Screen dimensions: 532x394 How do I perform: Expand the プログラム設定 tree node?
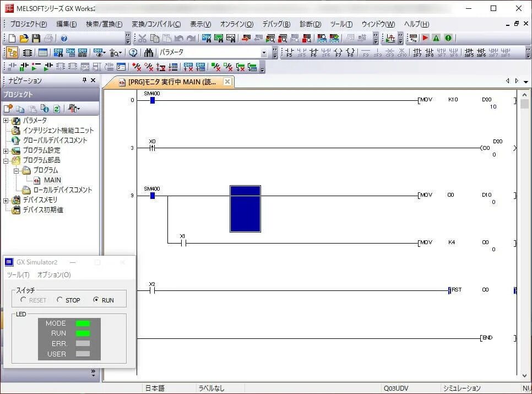tap(6, 150)
